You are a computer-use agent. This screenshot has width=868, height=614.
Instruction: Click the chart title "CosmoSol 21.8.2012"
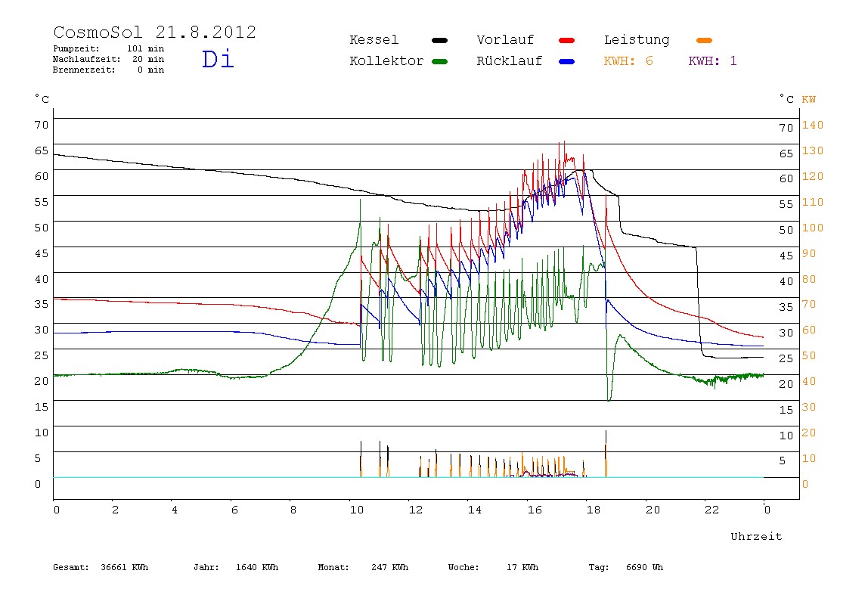pos(155,32)
